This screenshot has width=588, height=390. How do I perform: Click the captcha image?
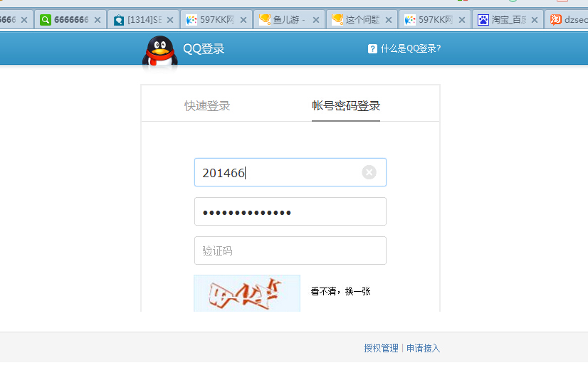(247, 293)
